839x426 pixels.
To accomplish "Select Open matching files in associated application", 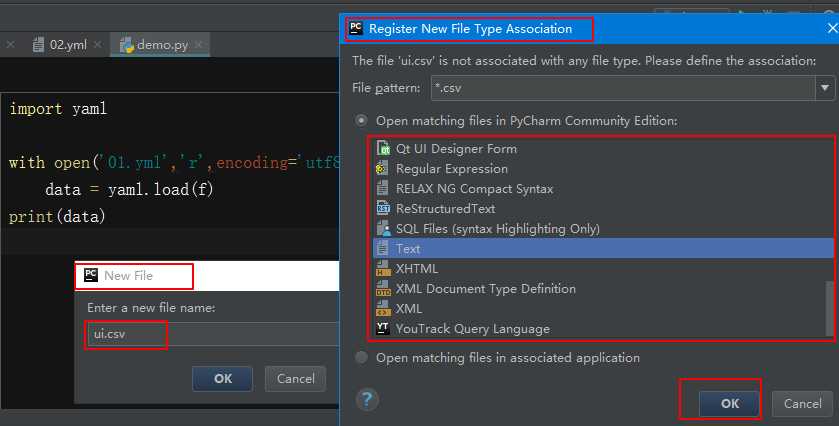I will (x=362, y=357).
